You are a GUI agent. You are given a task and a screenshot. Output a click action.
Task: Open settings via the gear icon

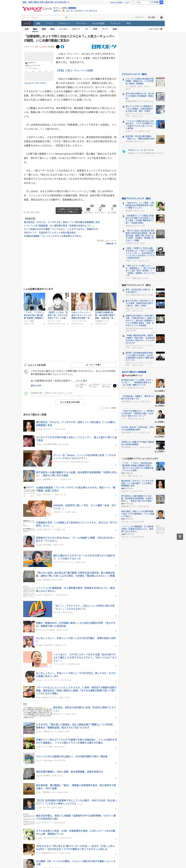[161, 17]
